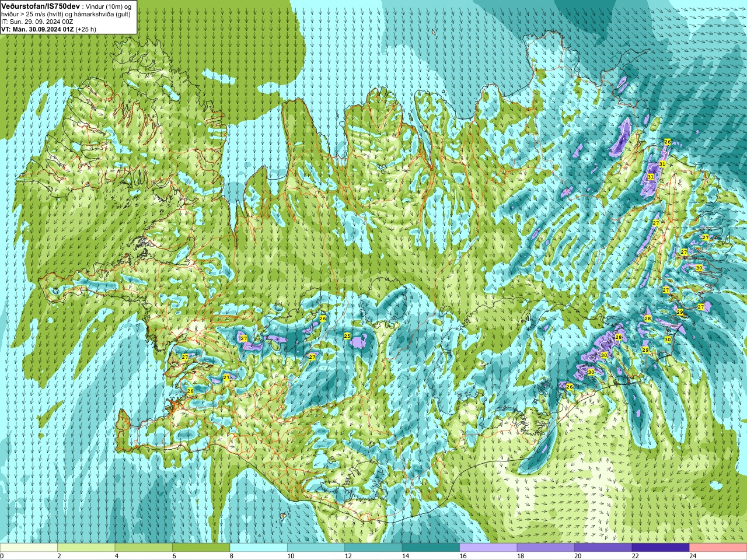
Task: Click the legend scale value 14
Action: 406,556
